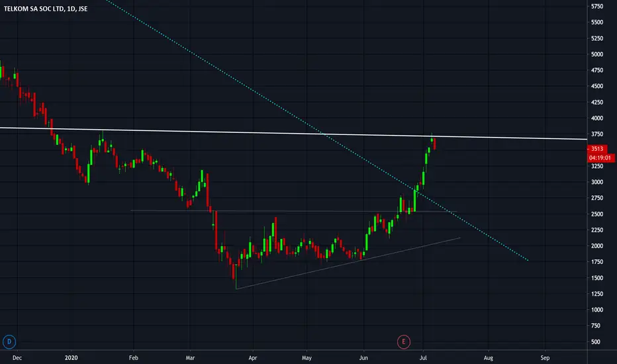Click the Jun label on time axis
The height and width of the screenshot is (364, 617).
pyautogui.click(x=363, y=357)
